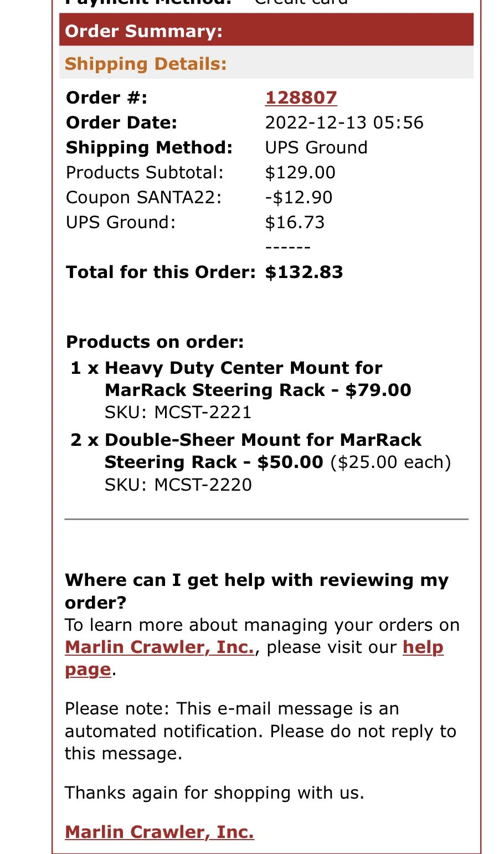Viewport: 504px width, 854px height.
Task: Click SKU MCST-2220 text
Action: point(178,485)
